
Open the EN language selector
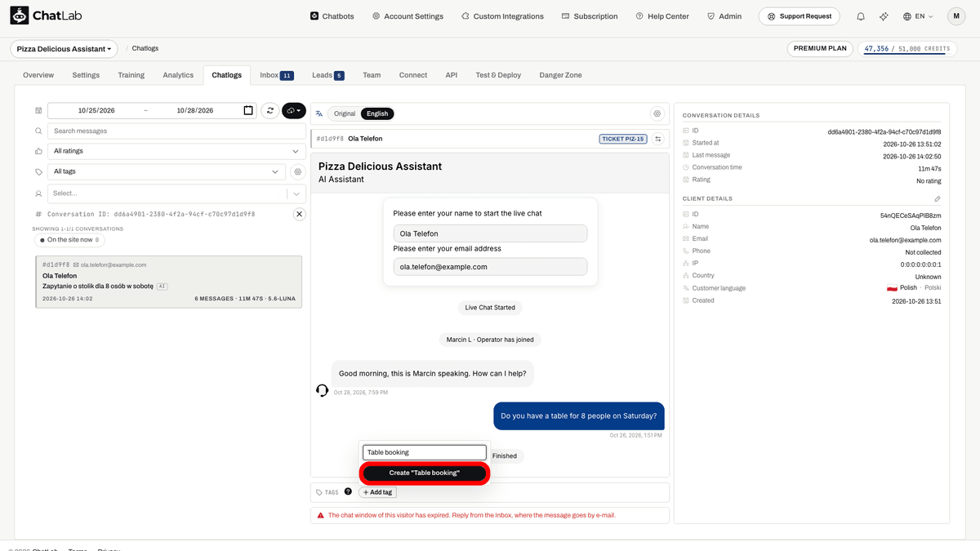point(918,16)
